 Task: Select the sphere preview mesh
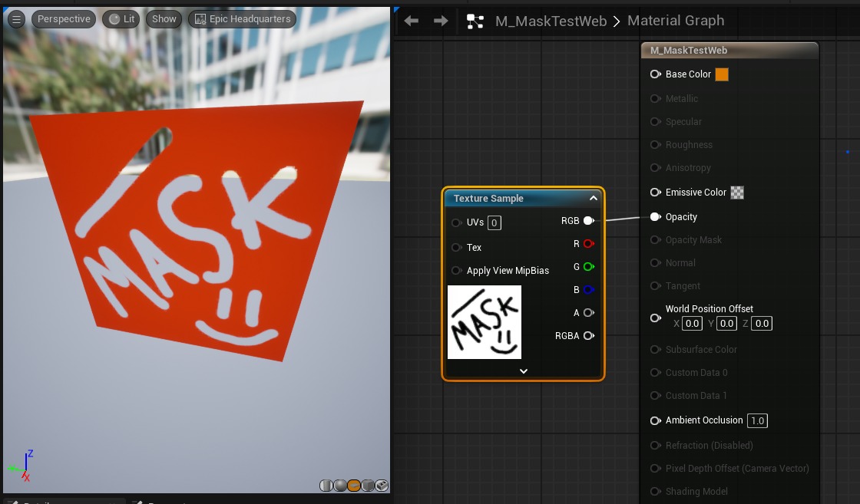point(340,486)
